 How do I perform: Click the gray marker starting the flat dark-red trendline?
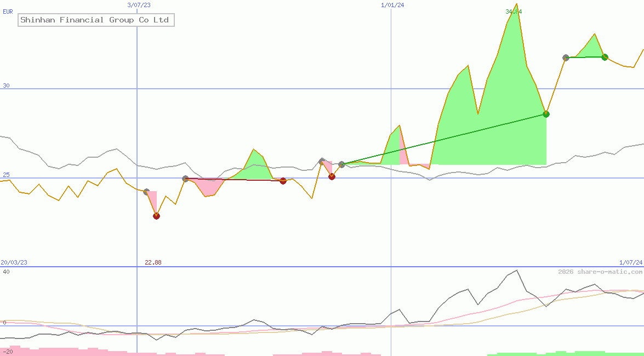pyautogui.click(x=185, y=178)
